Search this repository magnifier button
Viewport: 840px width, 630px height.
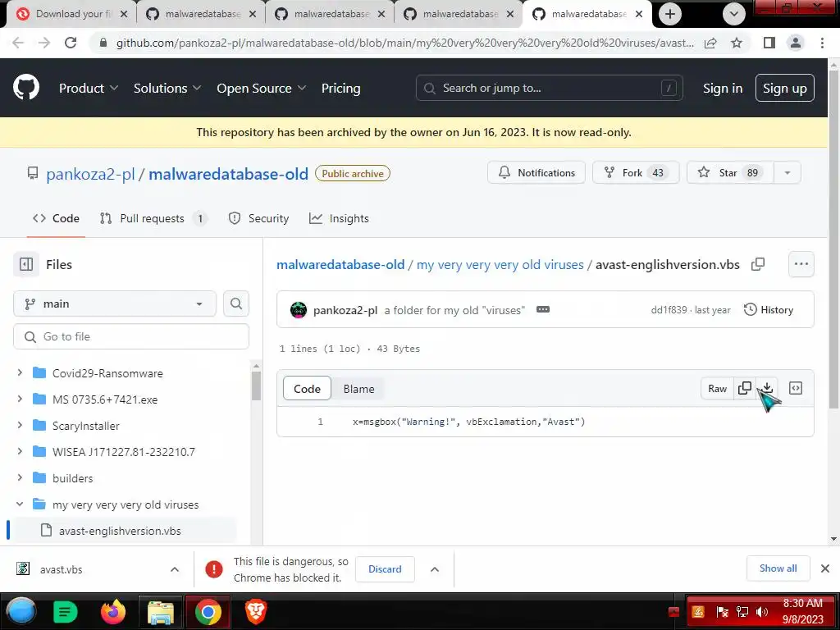coord(235,304)
